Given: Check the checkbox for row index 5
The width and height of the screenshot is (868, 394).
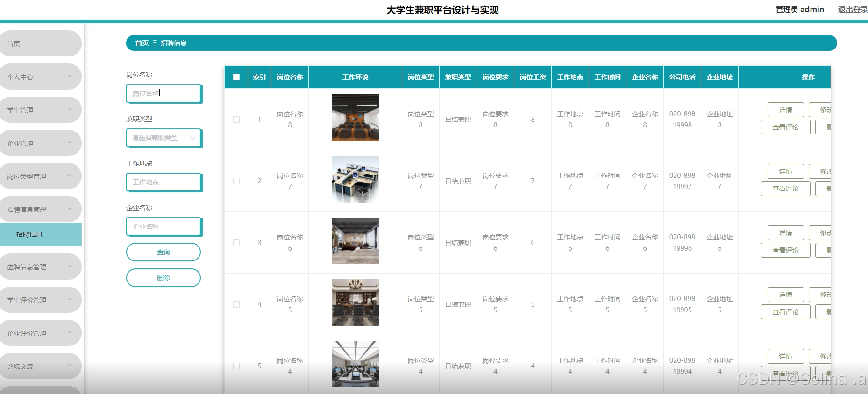Looking at the screenshot, I should [x=236, y=366].
